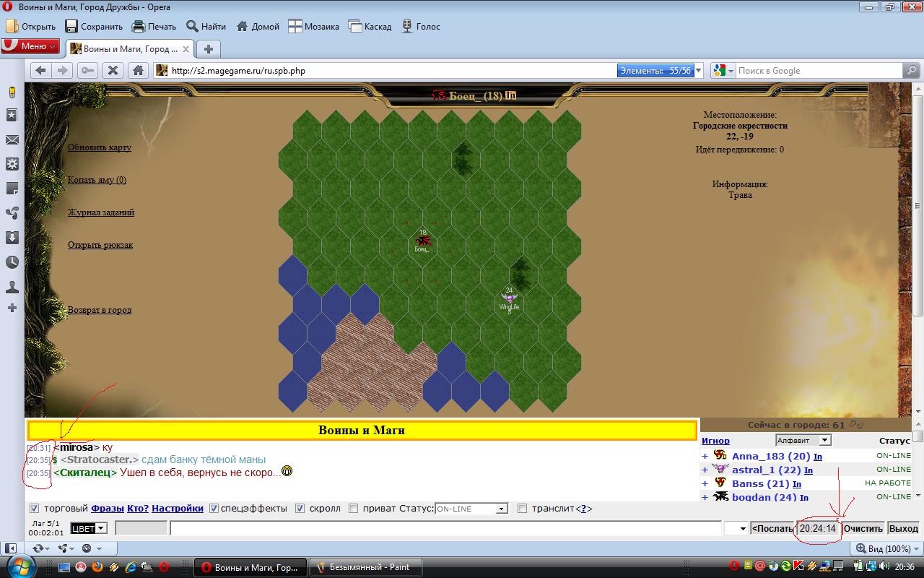Enable the транслит checkbox

[x=523, y=508]
